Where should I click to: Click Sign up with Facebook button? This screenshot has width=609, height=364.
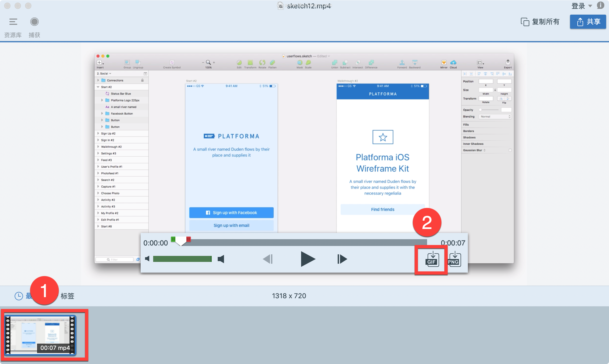pos(231,213)
